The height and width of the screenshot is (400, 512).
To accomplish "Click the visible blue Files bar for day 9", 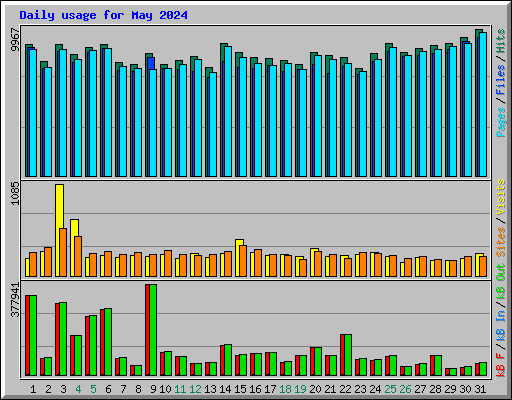I will click(x=151, y=63).
